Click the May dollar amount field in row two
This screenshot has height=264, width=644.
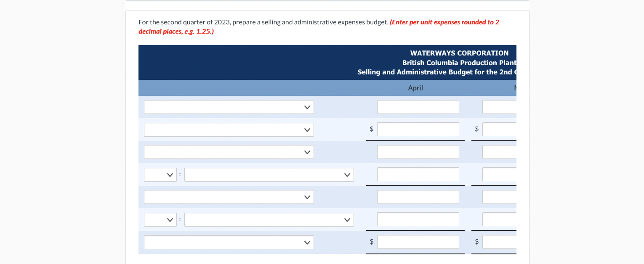[x=501, y=129]
